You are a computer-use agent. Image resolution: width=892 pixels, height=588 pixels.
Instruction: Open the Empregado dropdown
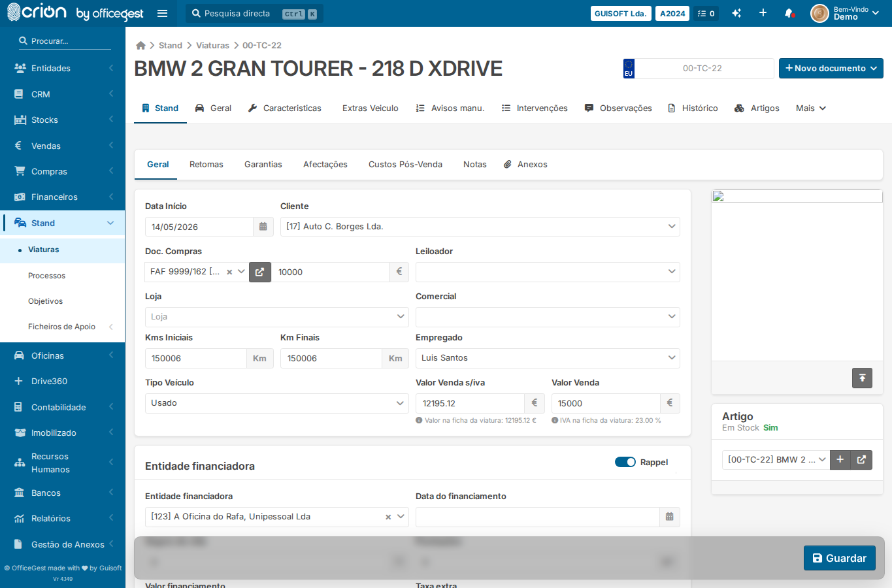(548, 358)
